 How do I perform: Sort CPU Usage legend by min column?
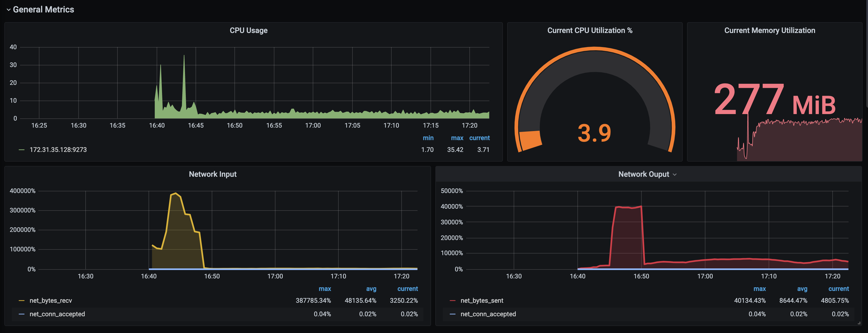[x=428, y=138]
